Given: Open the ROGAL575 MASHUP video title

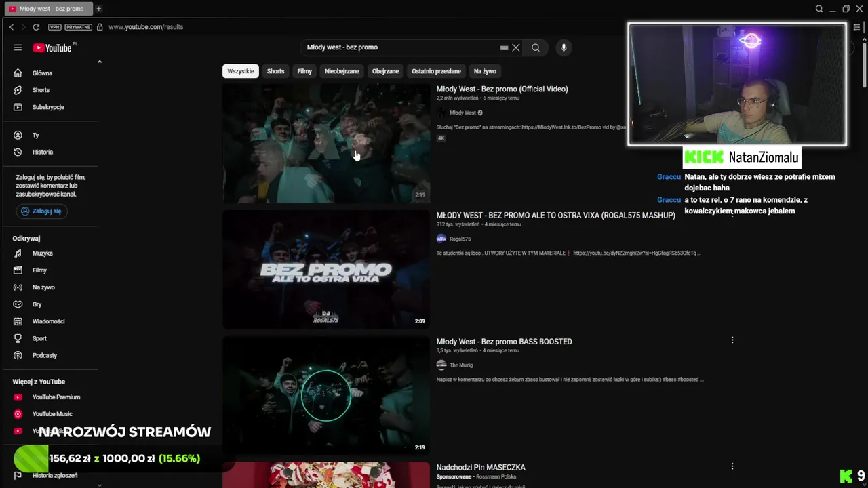Looking at the screenshot, I should pos(555,215).
